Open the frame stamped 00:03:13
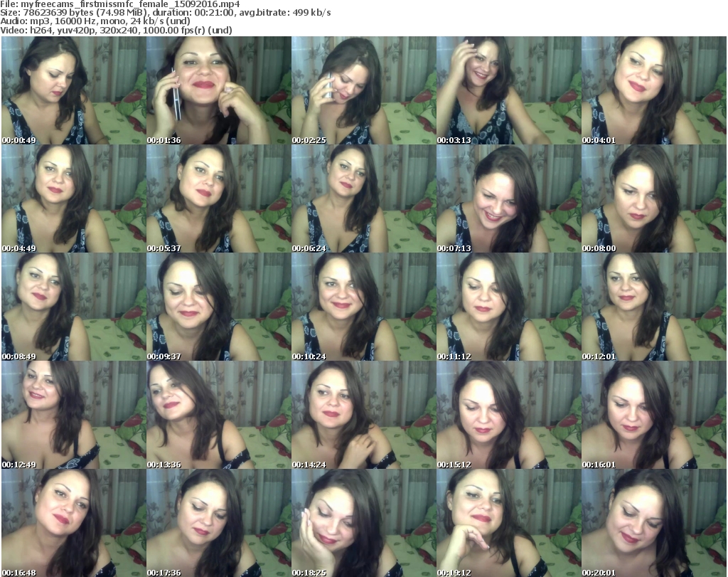Viewport: 728px width, 577px height. [508, 90]
